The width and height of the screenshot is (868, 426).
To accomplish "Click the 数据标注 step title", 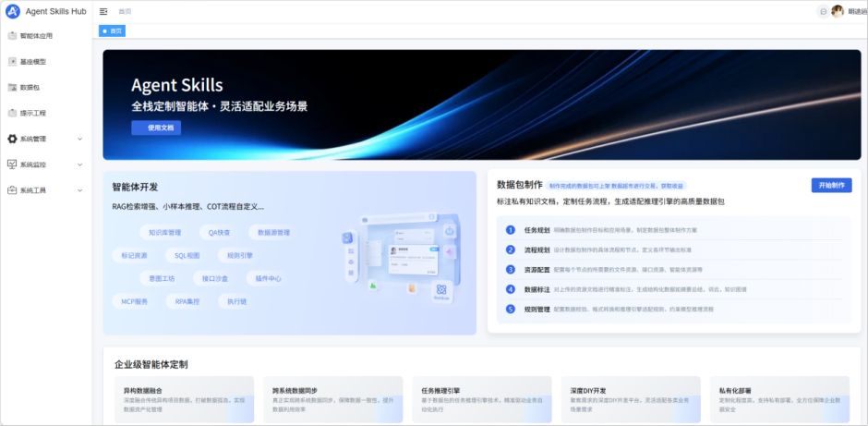I will [x=537, y=289].
